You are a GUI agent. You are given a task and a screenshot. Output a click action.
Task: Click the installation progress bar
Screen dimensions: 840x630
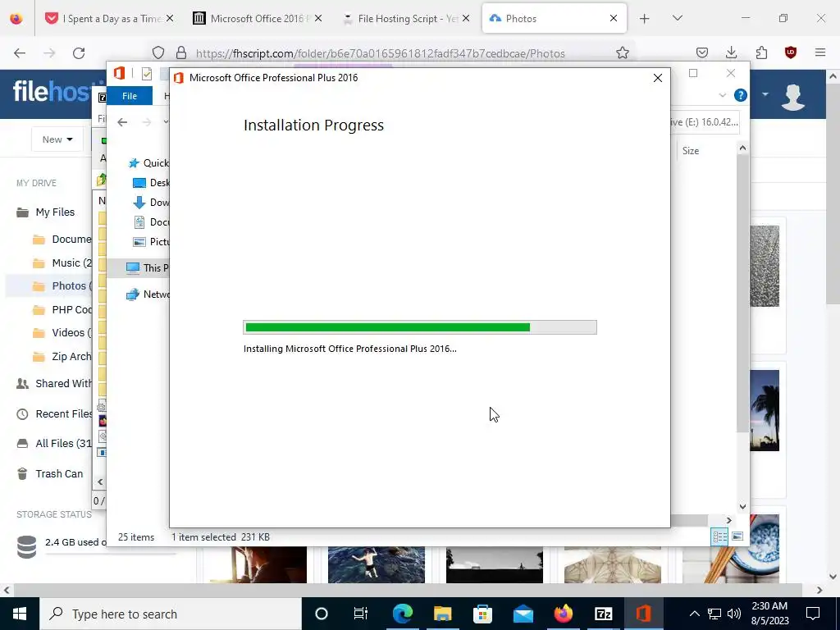pyautogui.click(x=420, y=327)
